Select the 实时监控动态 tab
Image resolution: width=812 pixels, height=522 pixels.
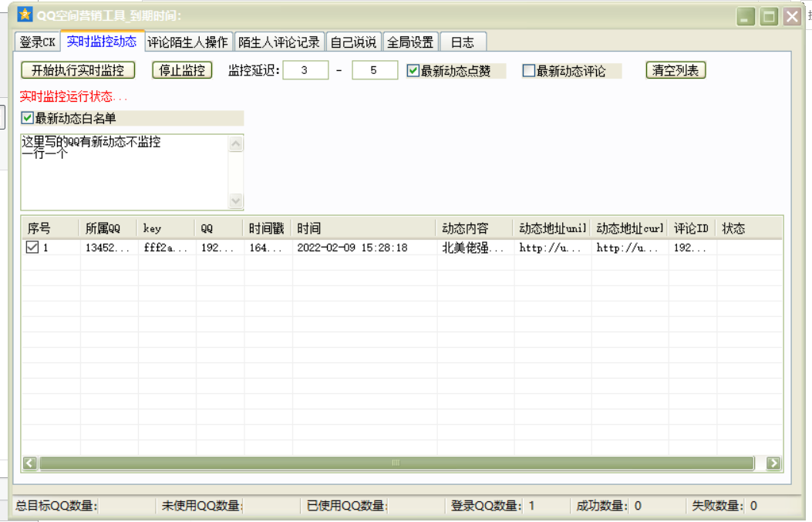[102, 42]
